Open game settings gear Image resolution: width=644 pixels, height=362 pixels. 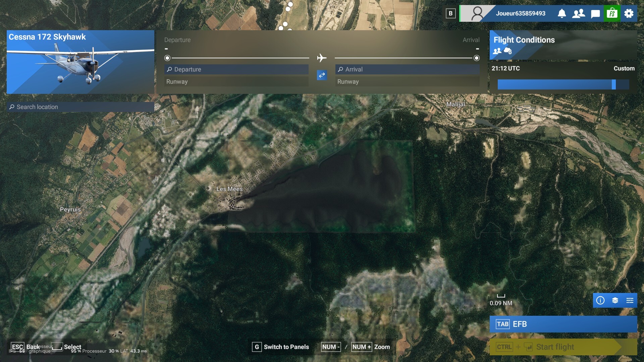coord(629,13)
